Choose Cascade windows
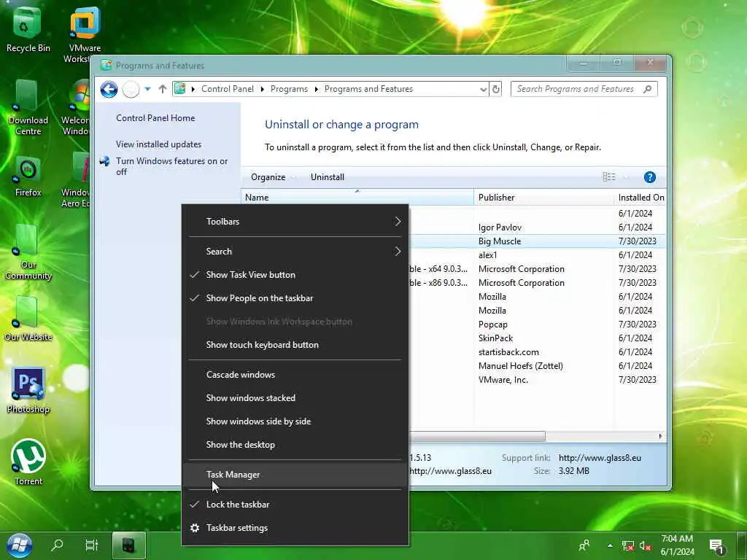 [295, 375]
